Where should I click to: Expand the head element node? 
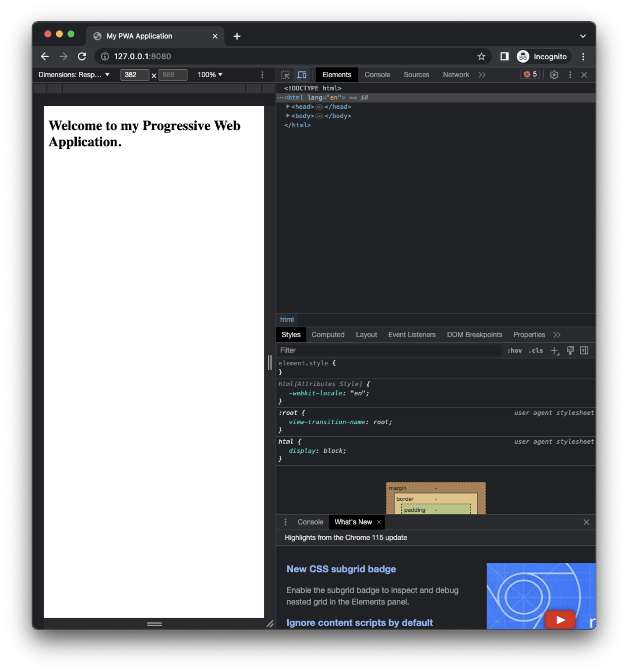tap(288, 106)
